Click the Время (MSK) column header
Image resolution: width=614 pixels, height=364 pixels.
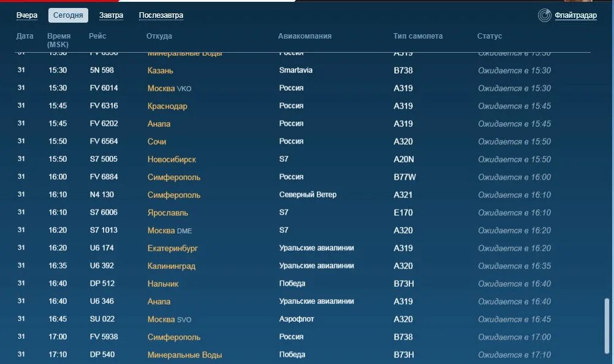[59, 40]
